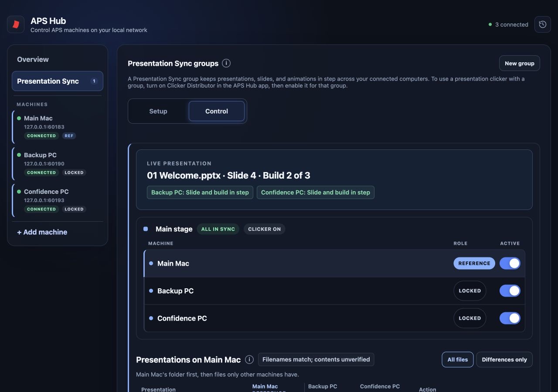Click the APS Hub red logo icon
Image resolution: width=558 pixels, height=392 pixels.
[16, 24]
